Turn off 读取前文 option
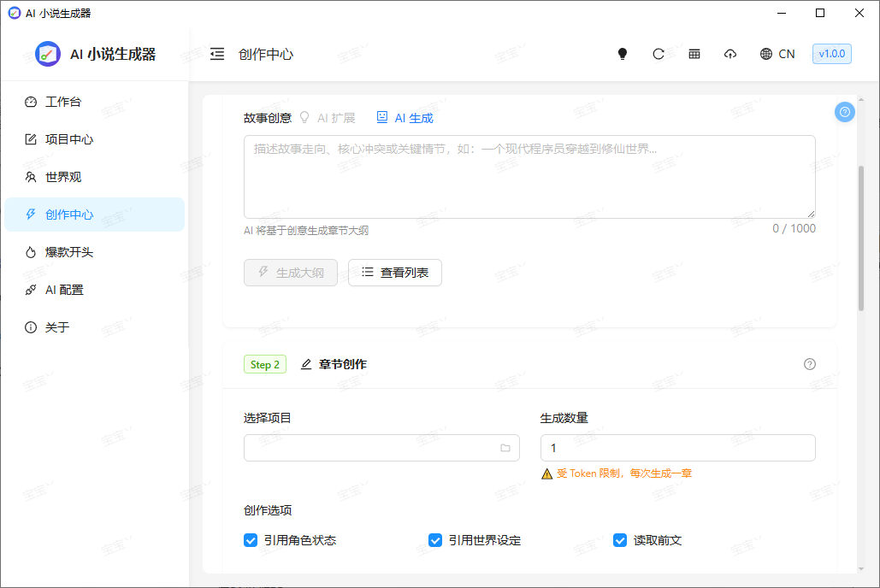Image resolution: width=880 pixels, height=588 pixels. 620,540
